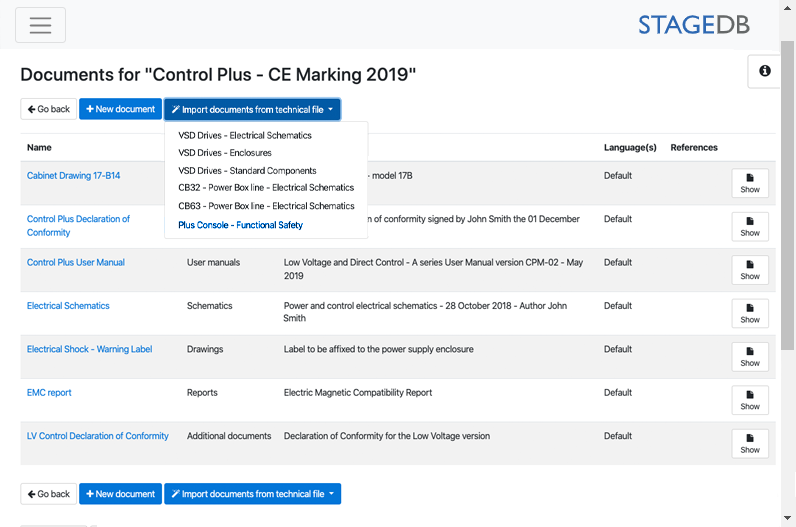Open the Cabinet Drawing 17-B14 link

point(74,176)
